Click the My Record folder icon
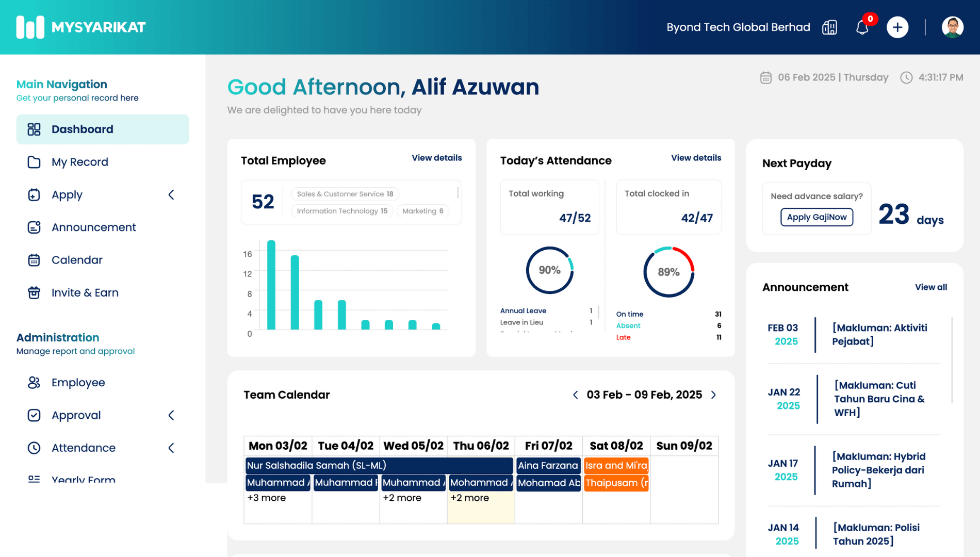This screenshot has height=557, width=980. coord(34,162)
